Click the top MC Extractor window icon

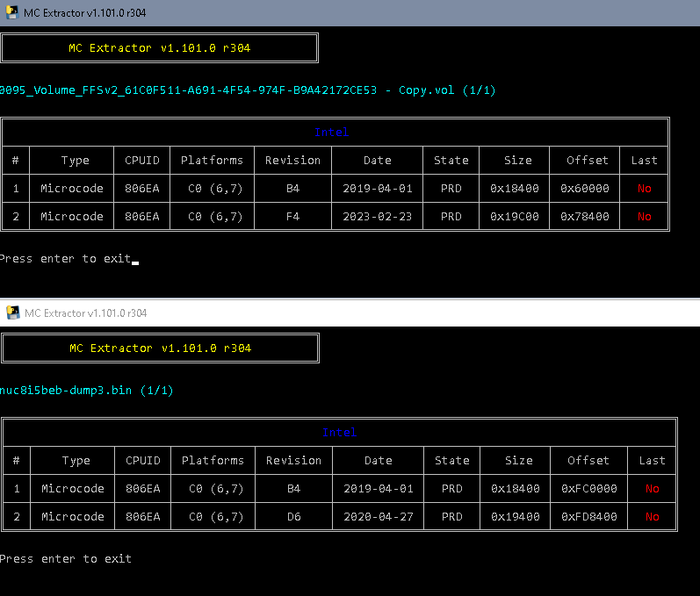pyautogui.click(x=12, y=12)
